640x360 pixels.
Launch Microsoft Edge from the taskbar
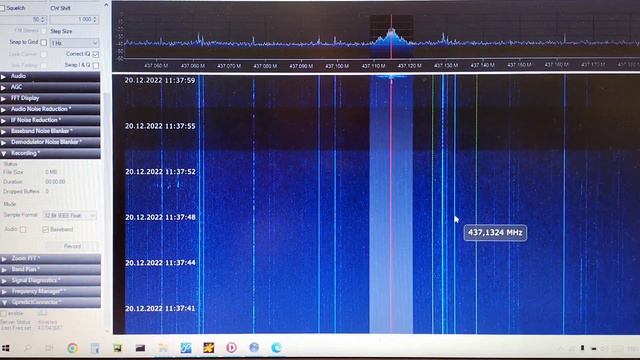276,347
